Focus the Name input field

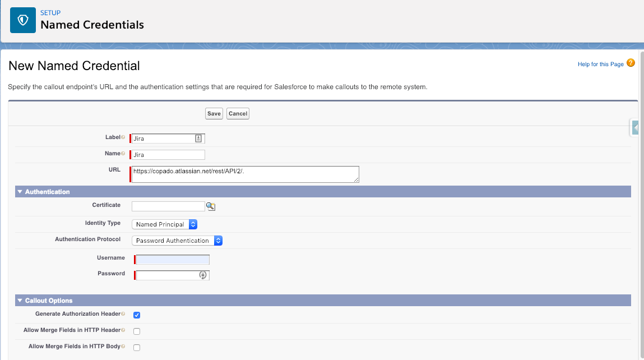(x=168, y=155)
